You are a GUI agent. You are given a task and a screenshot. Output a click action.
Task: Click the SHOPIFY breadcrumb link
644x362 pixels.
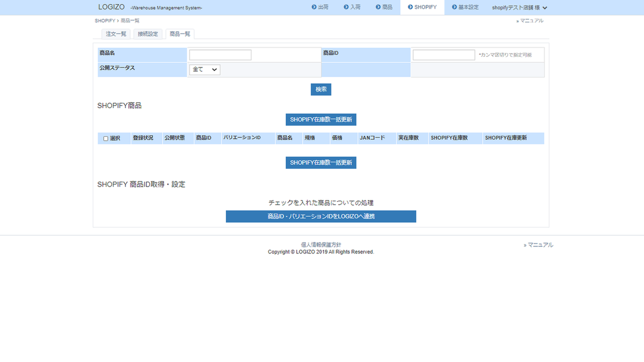(x=105, y=21)
